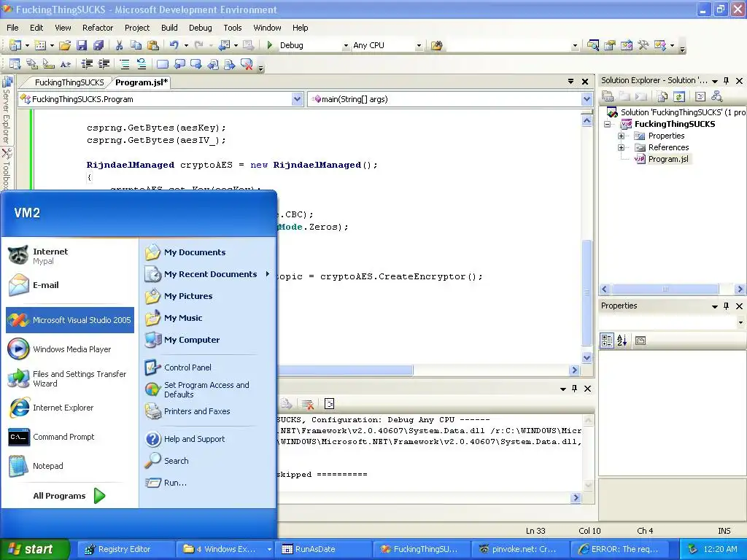Click the Paste clipboard icon
The image size is (747, 560).
(153, 45)
